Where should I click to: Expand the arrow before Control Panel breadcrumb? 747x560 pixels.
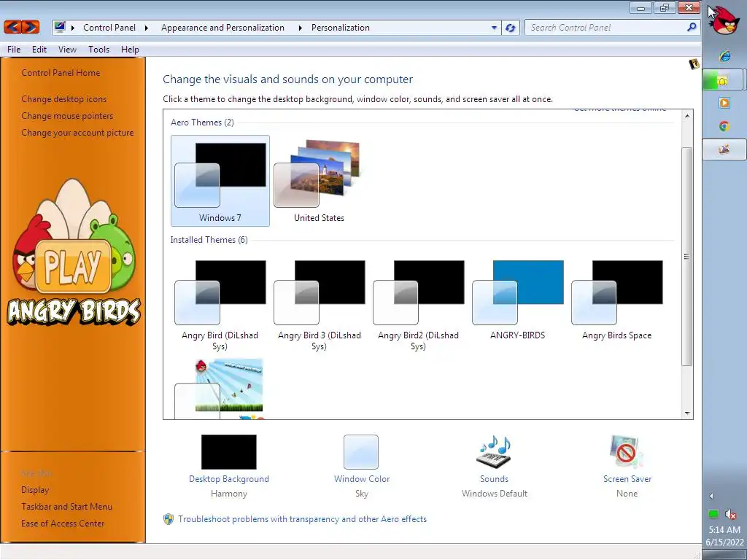click(x=73, y=28)
